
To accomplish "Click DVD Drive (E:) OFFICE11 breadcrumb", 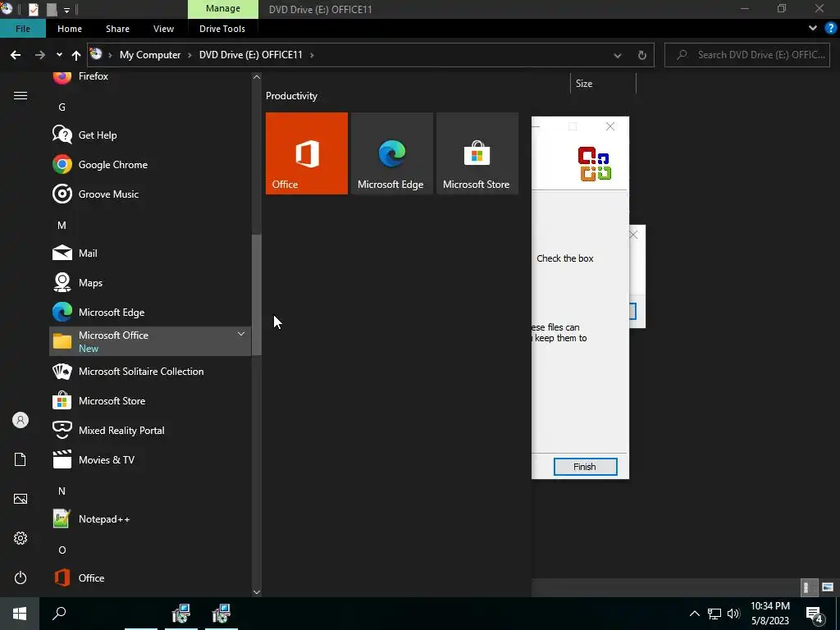I will point(251,55).
